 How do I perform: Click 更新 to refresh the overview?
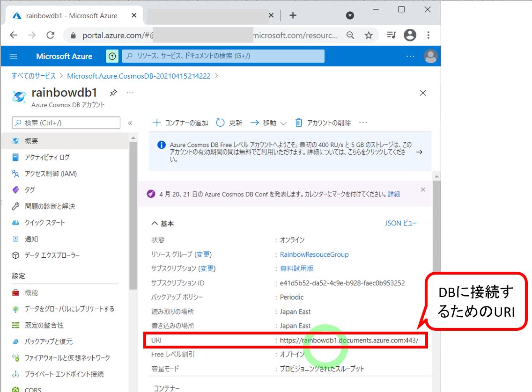[229, 123]
